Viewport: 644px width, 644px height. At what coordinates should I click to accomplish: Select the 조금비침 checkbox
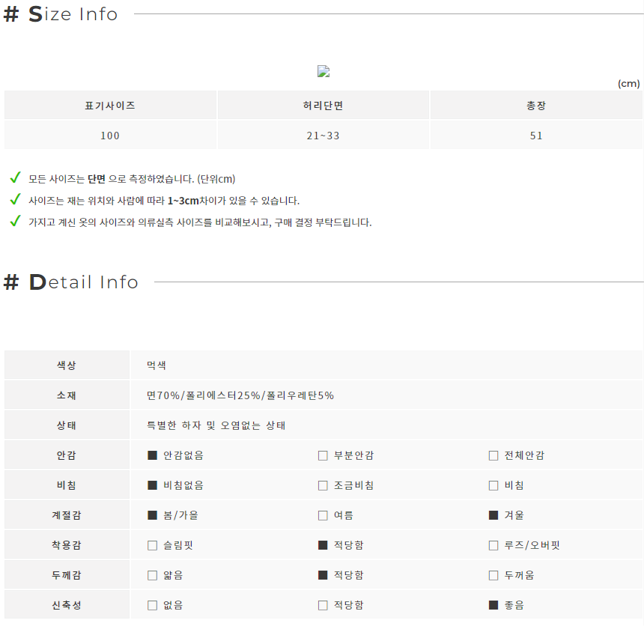tap(323, 485)
